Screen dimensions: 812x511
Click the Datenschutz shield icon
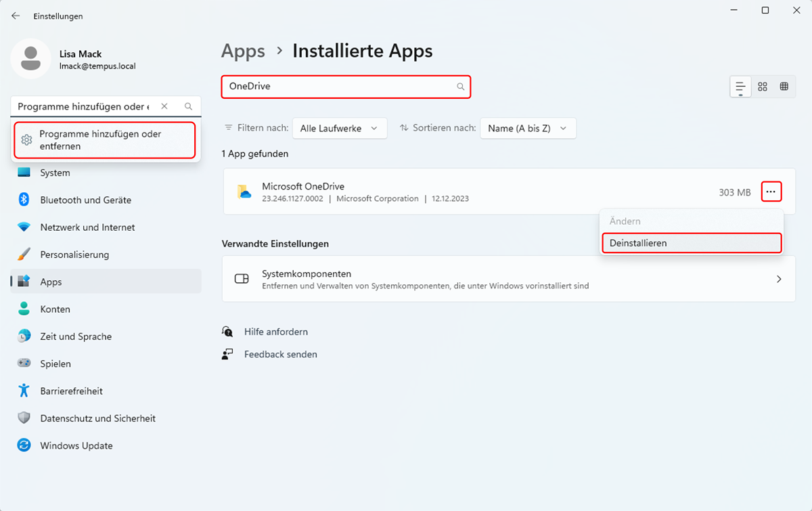24,418
